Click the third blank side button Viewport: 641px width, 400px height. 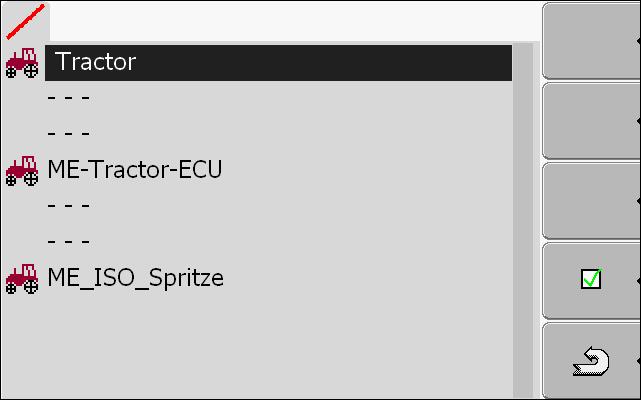coord(591,201)
